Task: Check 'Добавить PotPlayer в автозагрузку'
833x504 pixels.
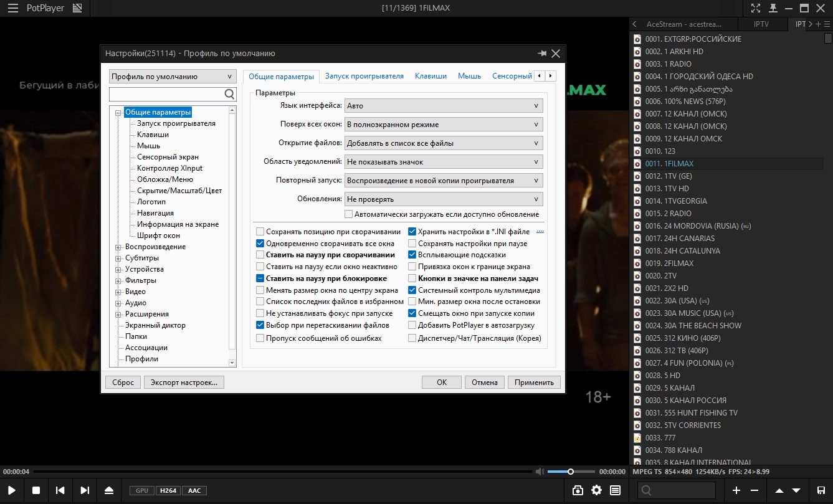Action: (x=412, y=325)
